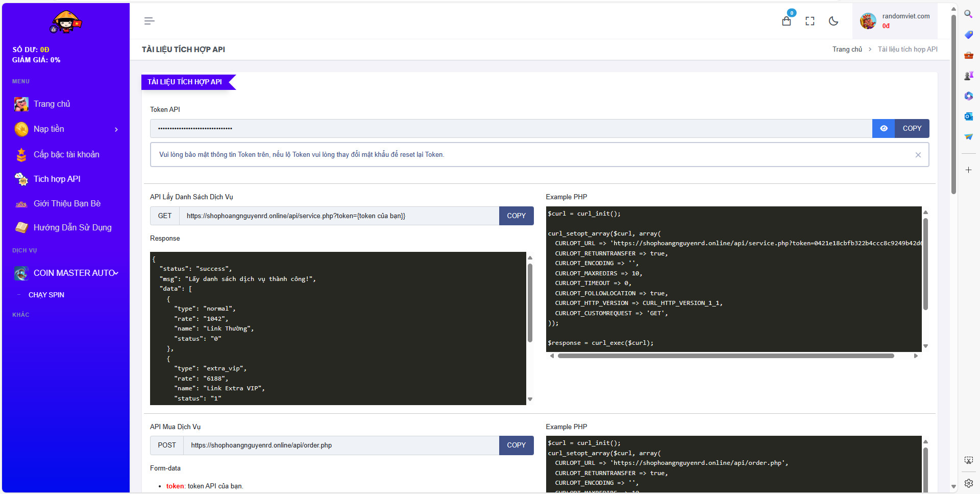Viewport: 980px width, 494px height.
Task: Dismiss the token security warning alert
Action: pos(918,155)
